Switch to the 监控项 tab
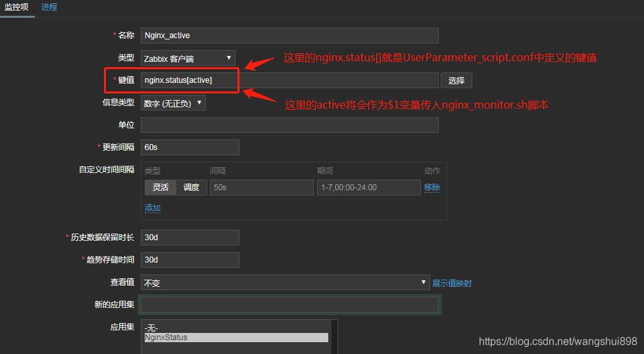This screenshot has width=644, height=354. click(17, 7)
